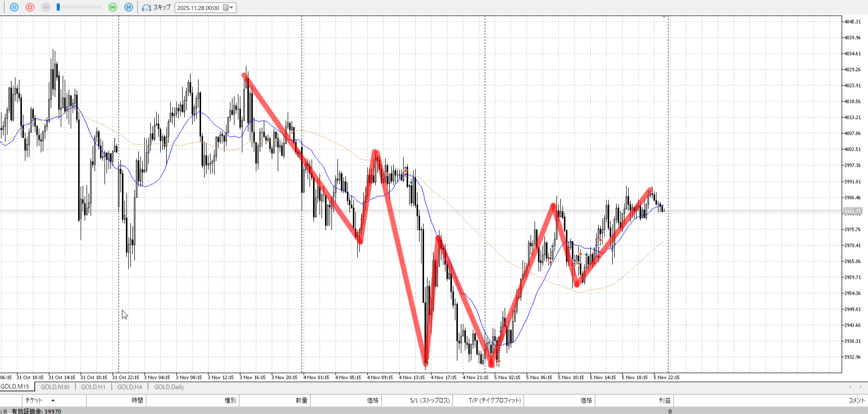Image resolution: width=868 pixels, height=414 pixels.
Task: Click the 利益 profit column header
Action: 664,401
